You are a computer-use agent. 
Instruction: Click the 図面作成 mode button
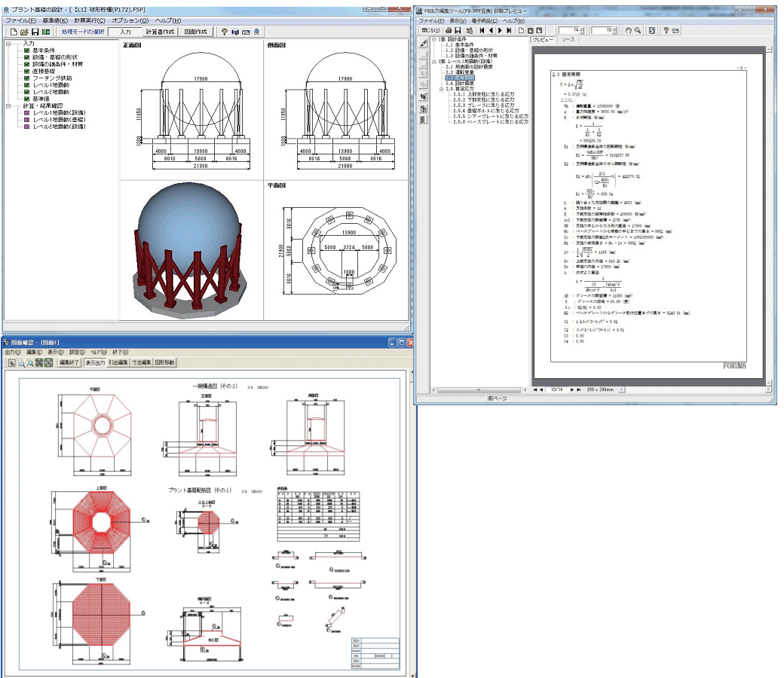[195, 32]
